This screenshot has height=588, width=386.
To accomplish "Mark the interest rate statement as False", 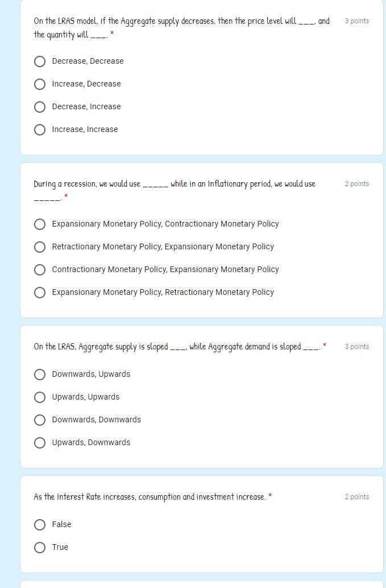I will click(40, 525).
